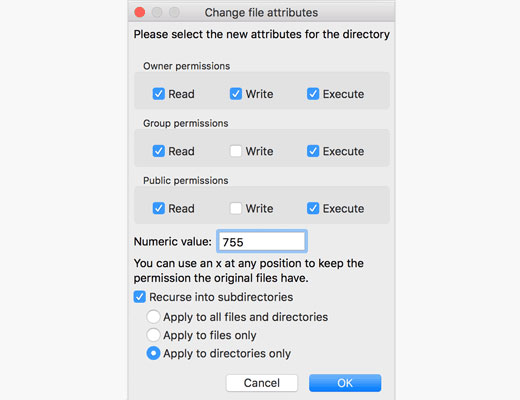Toggle Group permissions Execute checkbox
The image size is (520, 400).
coord(313,151)
